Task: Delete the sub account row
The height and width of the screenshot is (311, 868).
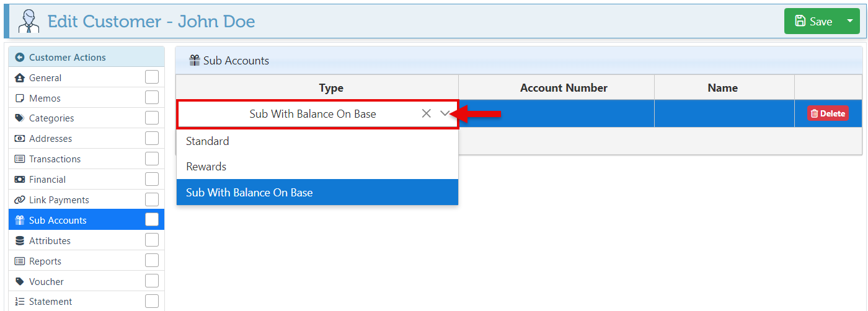Action: tap(828, 113)
